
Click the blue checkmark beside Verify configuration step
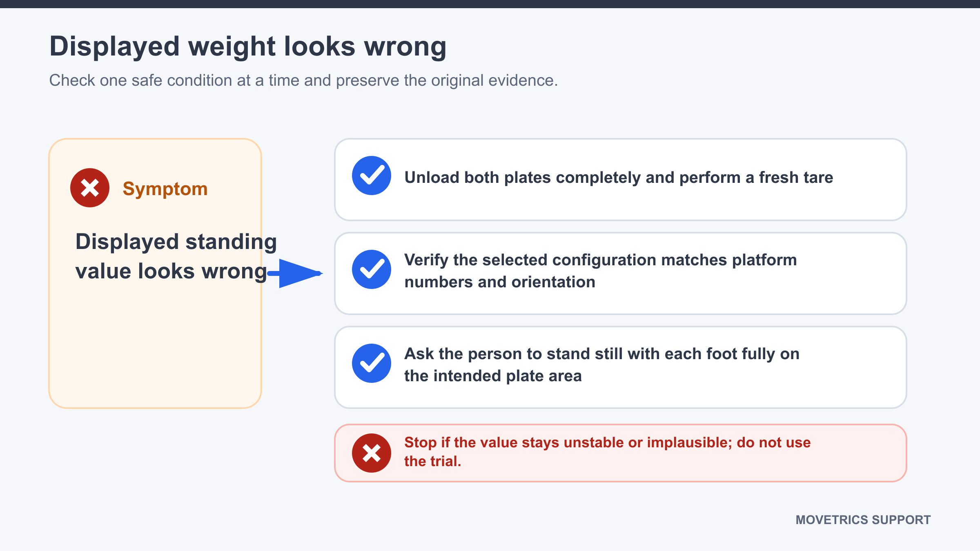tap(372, 269)
